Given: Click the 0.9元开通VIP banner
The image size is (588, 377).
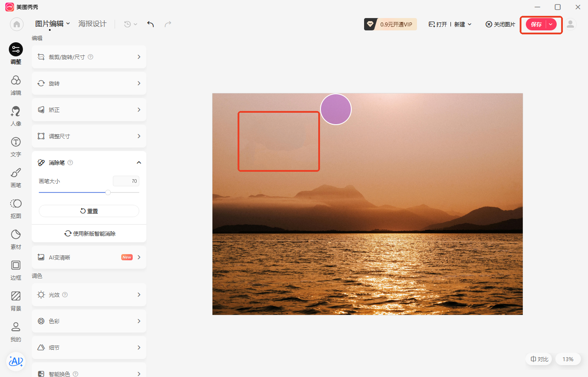Looking at the screenshot, I should (391, 24).
